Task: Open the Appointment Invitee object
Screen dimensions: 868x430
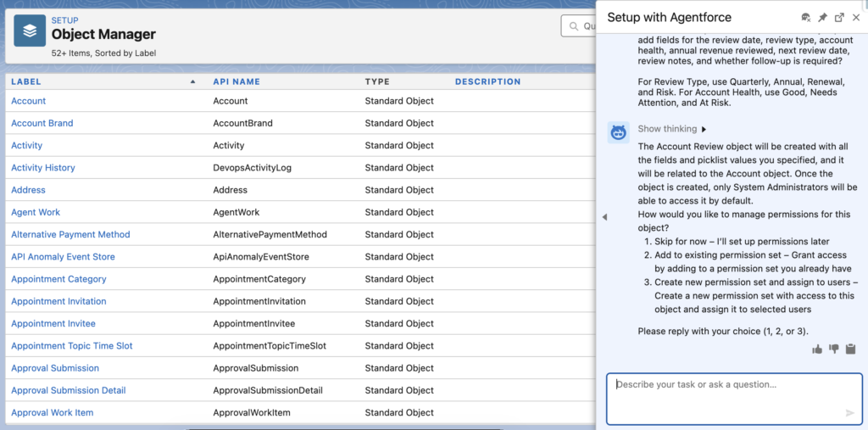Action: coord(53,323)
